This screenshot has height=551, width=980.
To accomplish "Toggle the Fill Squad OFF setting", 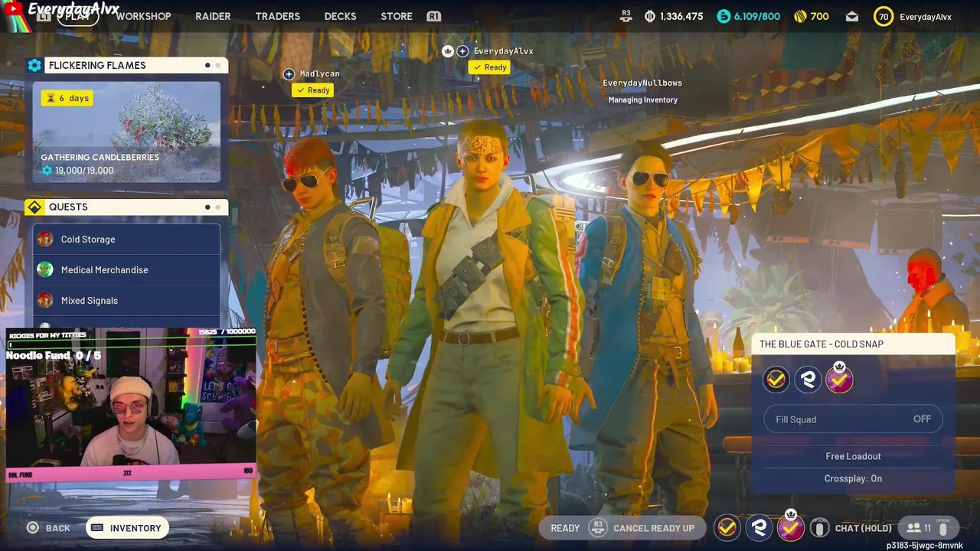I will [853, 419].
